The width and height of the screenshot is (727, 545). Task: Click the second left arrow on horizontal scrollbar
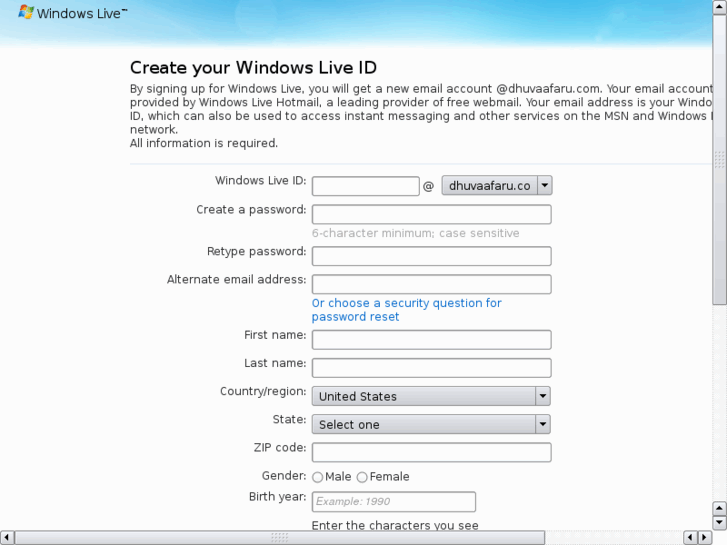690,538
